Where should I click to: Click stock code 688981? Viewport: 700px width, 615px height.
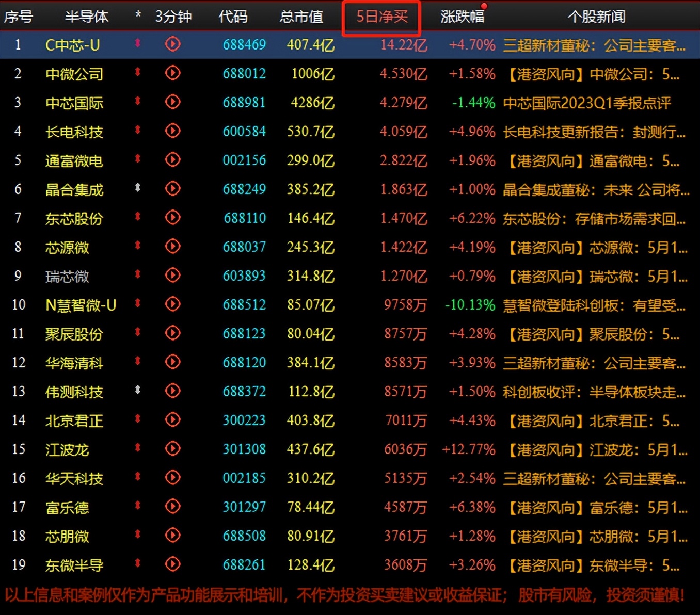pyautogui.click(x=244, y=102)
